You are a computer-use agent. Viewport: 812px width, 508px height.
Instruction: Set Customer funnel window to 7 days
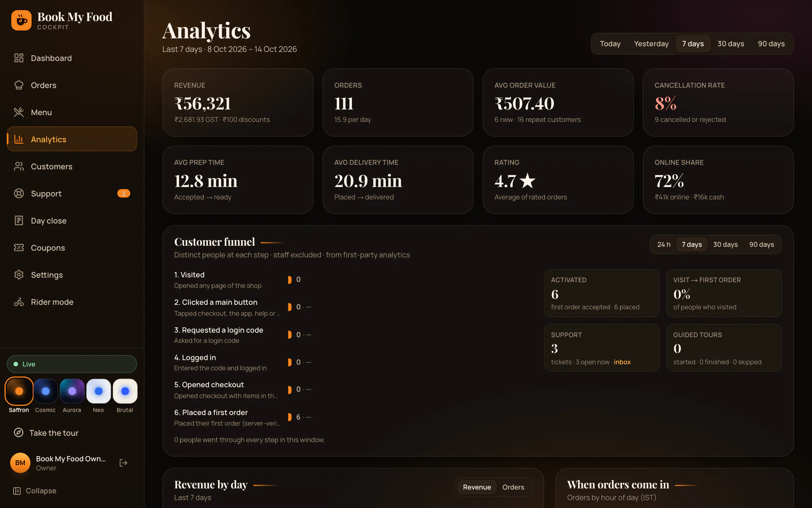[x=692, y=245]
